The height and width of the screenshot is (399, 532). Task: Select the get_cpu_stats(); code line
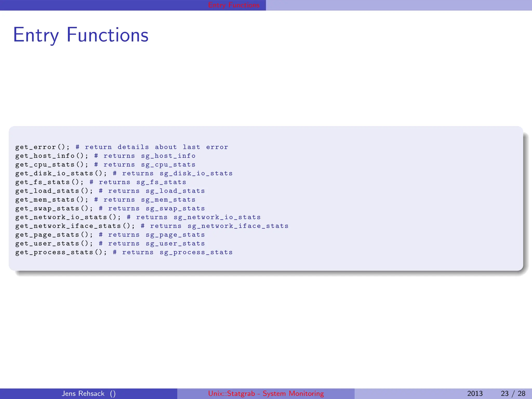105,165
